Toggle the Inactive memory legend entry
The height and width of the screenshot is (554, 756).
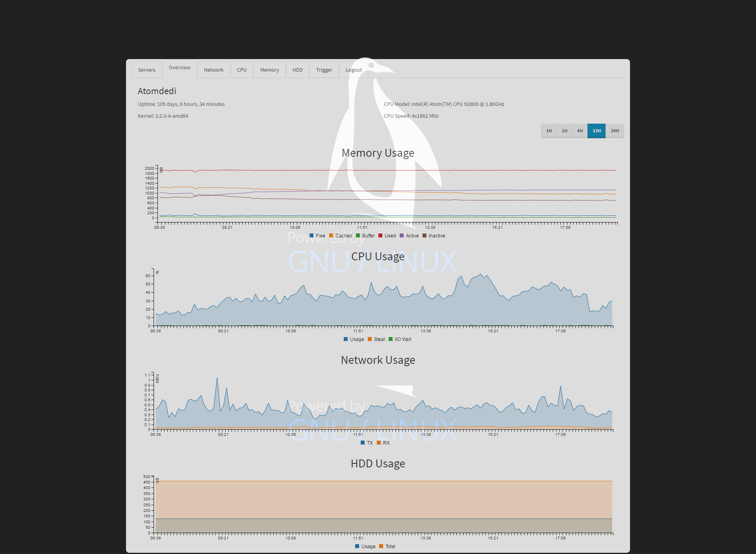pyautogui.click(x=424, y=236)
